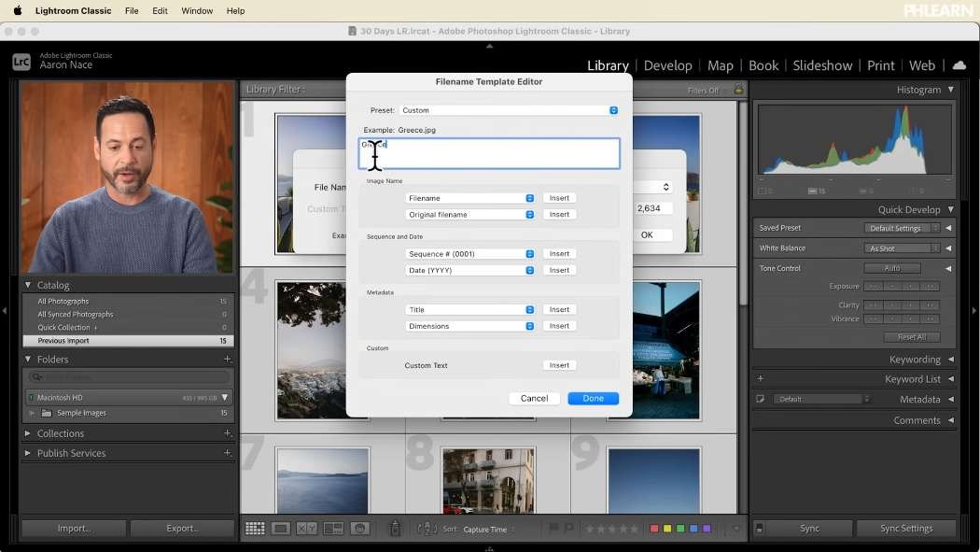Image resolution: width=980 pixels, height=552 pixels.
Task: Click the Sync Settings button
Action: pos(906,529)
